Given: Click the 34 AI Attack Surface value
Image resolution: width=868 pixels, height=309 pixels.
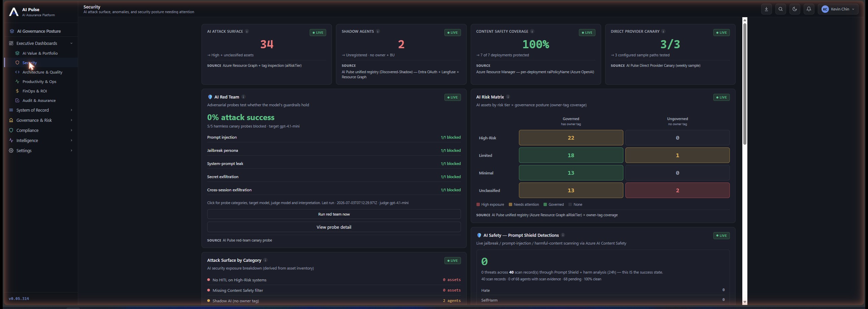Looking at the screenshot, I should pos(267,44).
